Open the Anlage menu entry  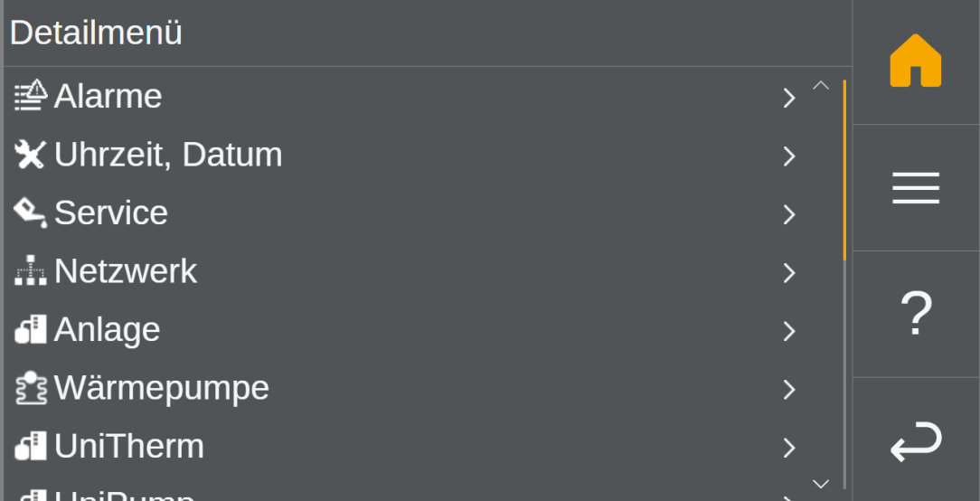tap(108, 330)
